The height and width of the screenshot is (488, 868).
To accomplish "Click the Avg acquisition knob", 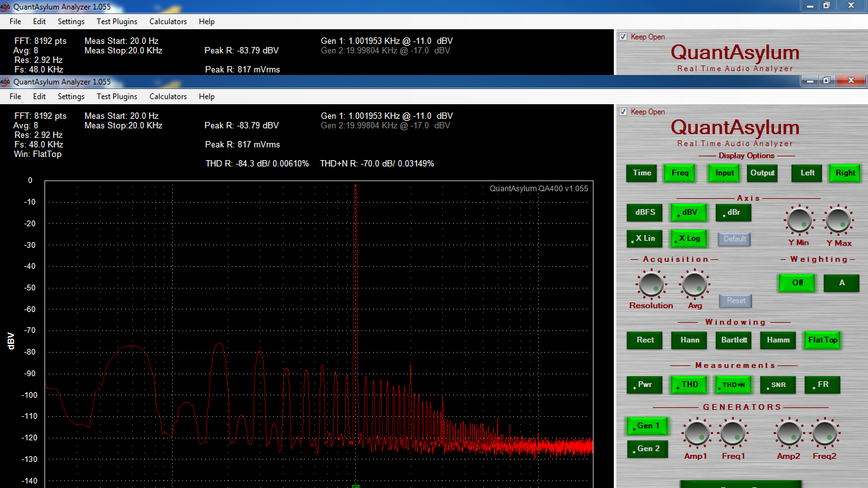I will (695, 284).
